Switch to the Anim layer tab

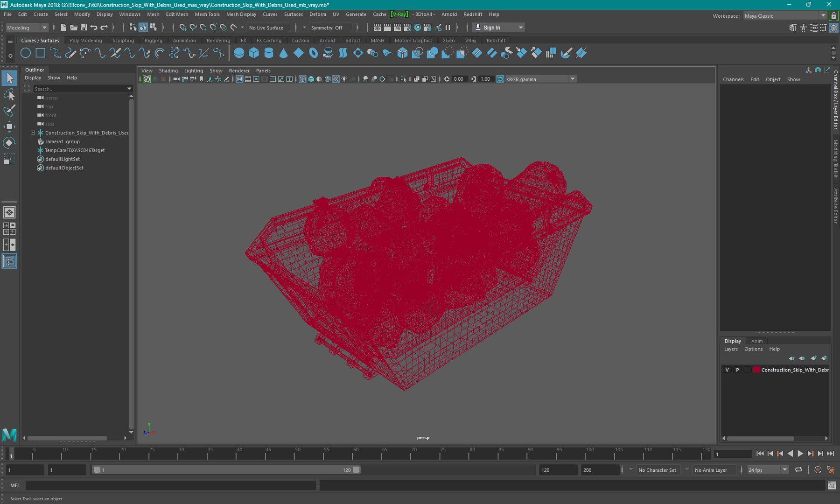click(x=757, y=341)
